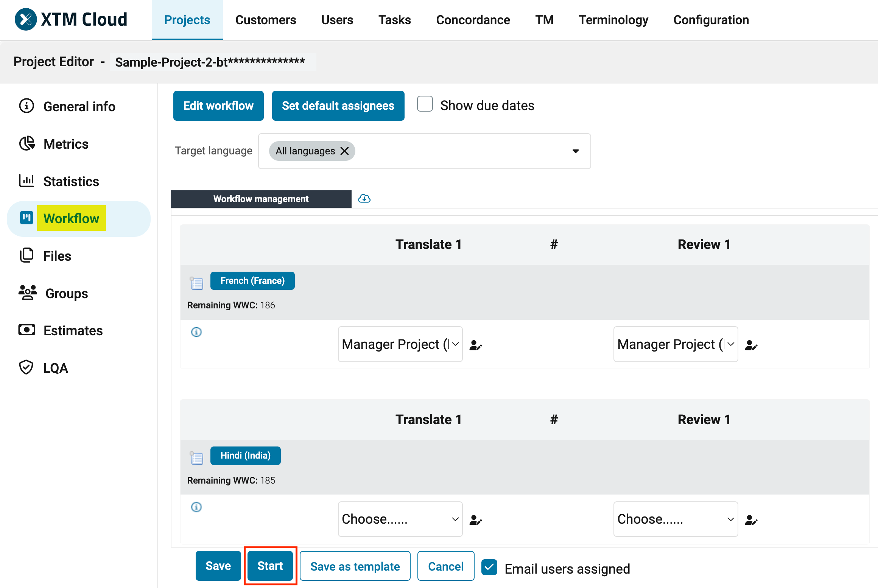Open the Terminology menu
This screenshot has width=878, height=588.
click(x=613, y=20)
